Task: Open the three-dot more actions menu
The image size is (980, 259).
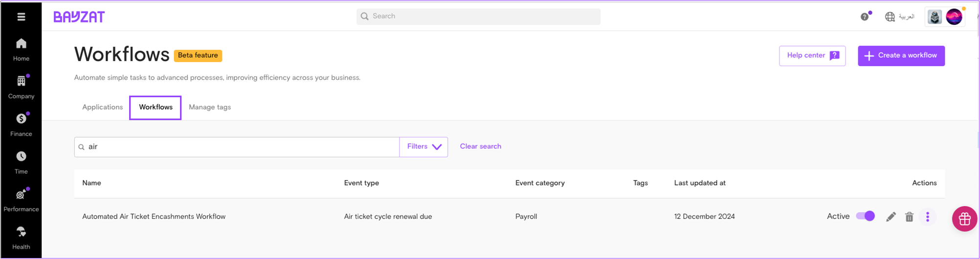Action: [x=927, y=217]
